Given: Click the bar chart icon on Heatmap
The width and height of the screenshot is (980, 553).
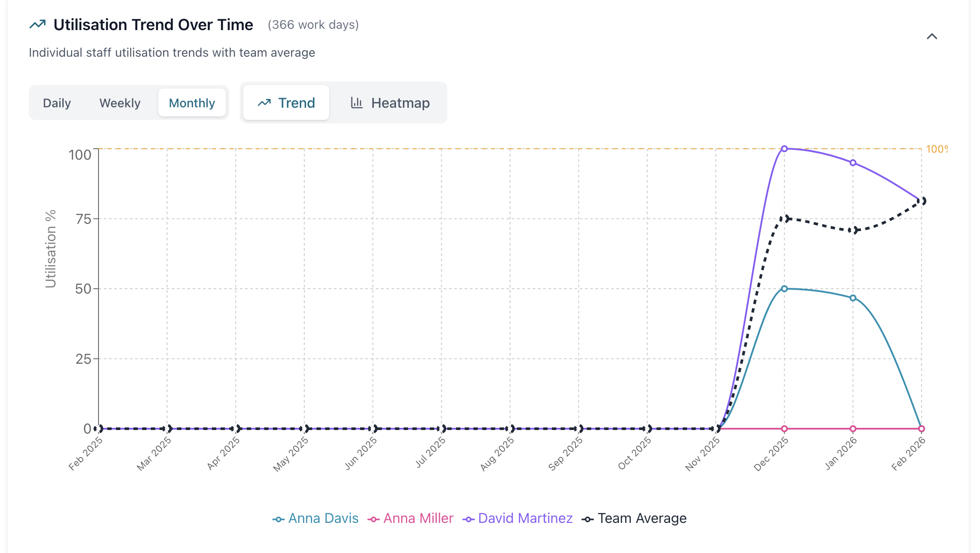Looking at the screenshot, I should [357, 103].
